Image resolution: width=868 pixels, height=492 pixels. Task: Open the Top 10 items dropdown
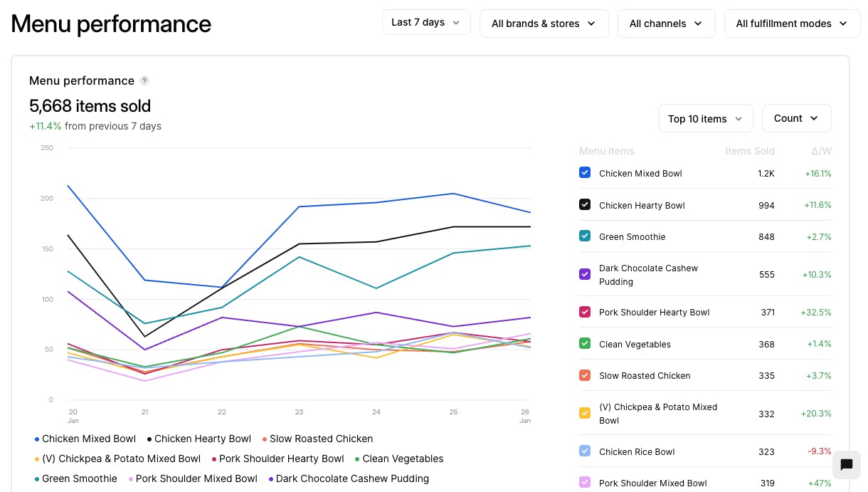[705, 119]
